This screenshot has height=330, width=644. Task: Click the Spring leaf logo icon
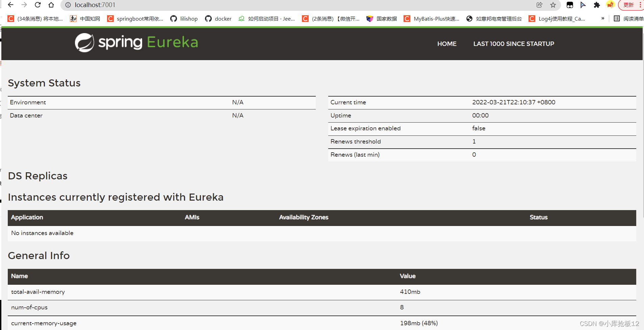pyautogui.click(x=84, y=43)
